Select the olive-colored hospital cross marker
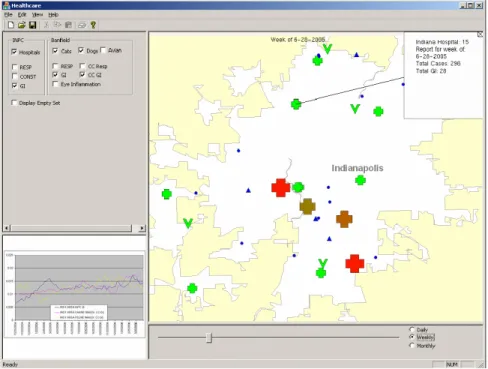Image resolution: width=488 pixels, height=369 pixels. [x=307, y=206]
